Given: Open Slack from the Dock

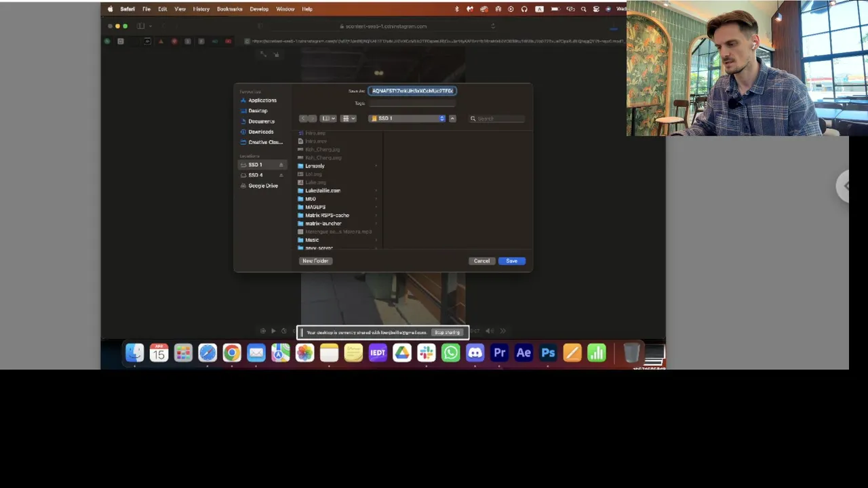Looking at the screenshot, I should [427, 352].
